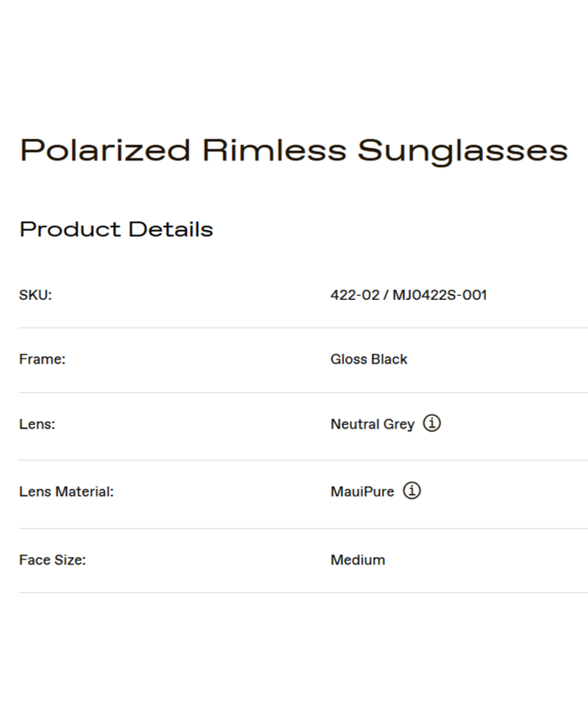
Task: Click the word Polarized in the title
Action: [105, 150]
